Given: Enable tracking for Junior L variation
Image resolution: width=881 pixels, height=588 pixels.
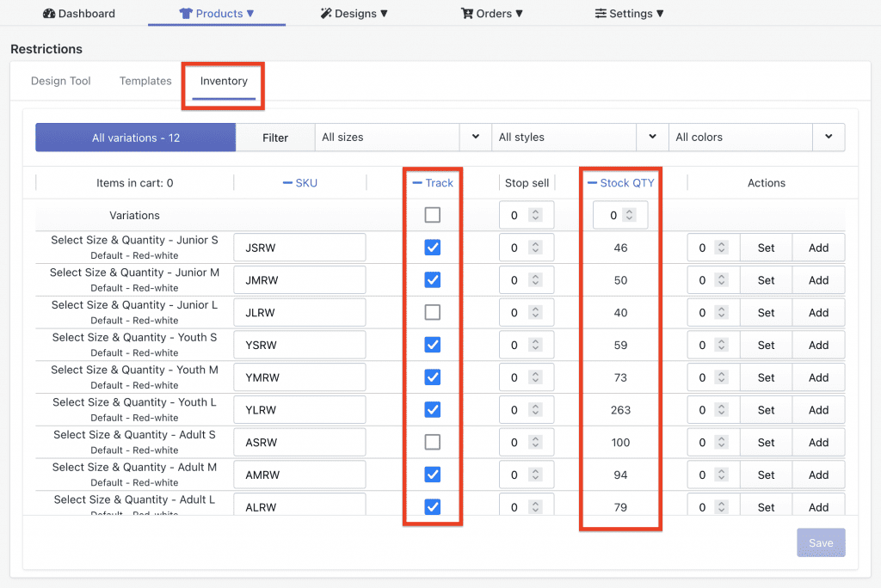Looking at the screenshot, I should point(432,312).
